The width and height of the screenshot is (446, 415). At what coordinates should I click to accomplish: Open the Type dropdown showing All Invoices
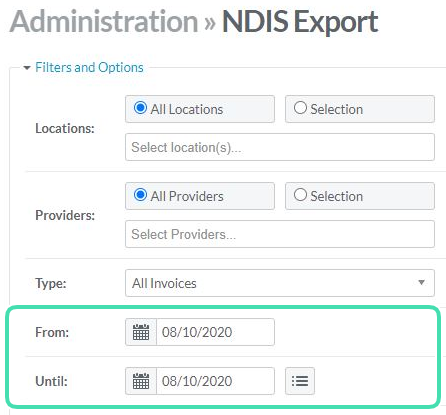[x=280, y=283]
